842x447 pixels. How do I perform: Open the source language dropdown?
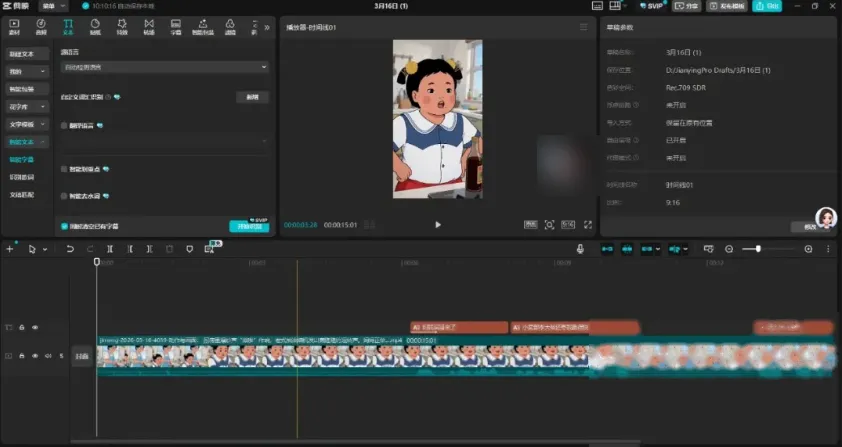[x=165, y=67]
